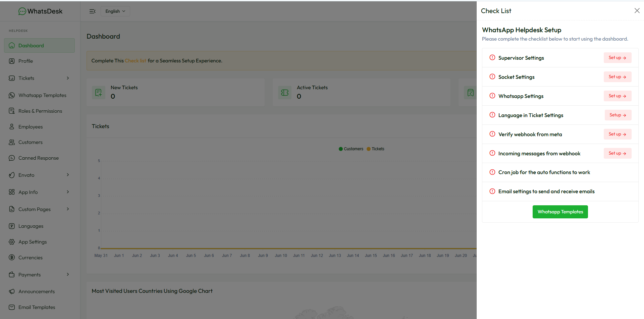Click Set up for Incoming messages from webhook
644x319 pixels.
(618, 153)
